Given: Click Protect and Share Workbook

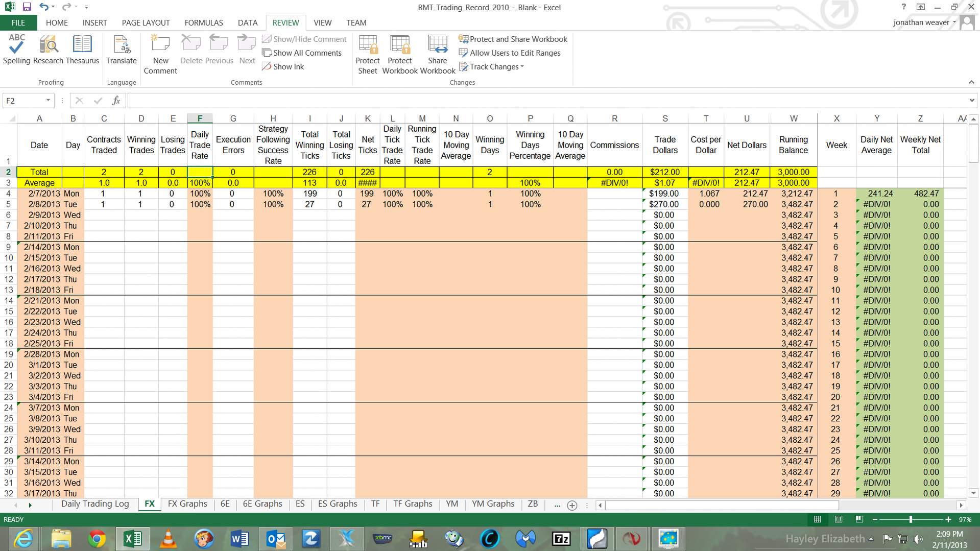Looking at the screenshot, I should pyautogui.click(x=513, y=39).
